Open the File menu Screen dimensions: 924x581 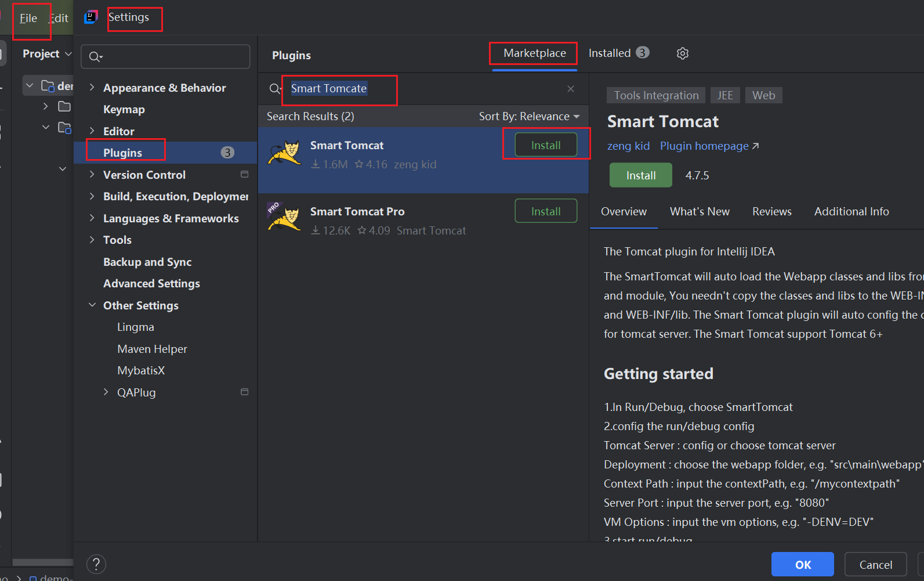(x=28, y=18)
